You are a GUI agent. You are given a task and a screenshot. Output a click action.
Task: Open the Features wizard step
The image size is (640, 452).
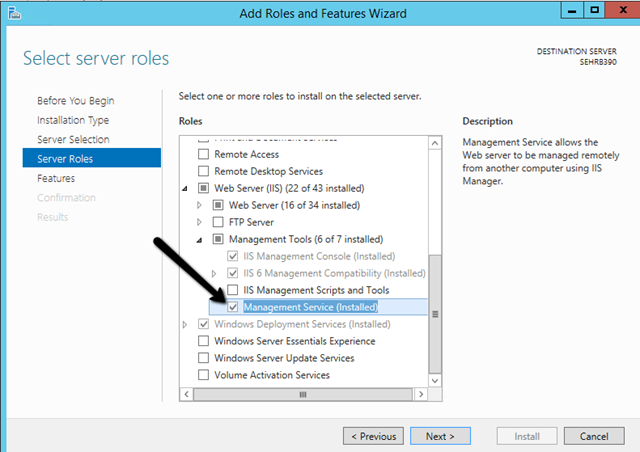[x=56, y=178]
